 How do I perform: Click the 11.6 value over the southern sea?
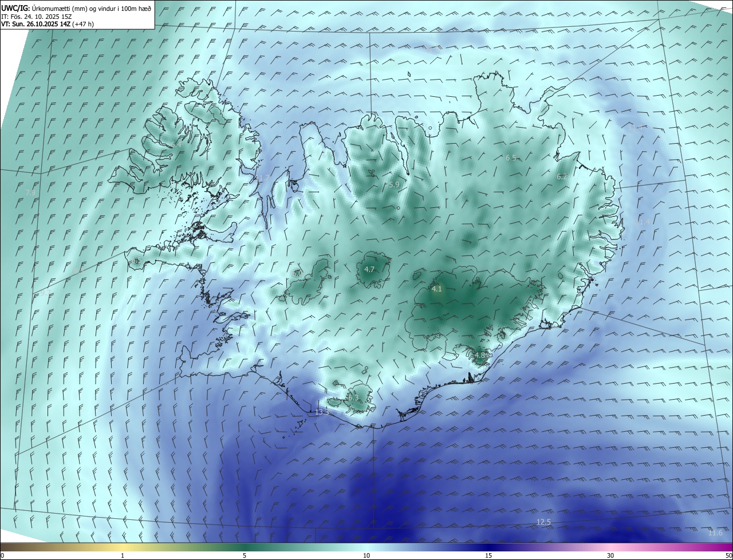[715, 533]
